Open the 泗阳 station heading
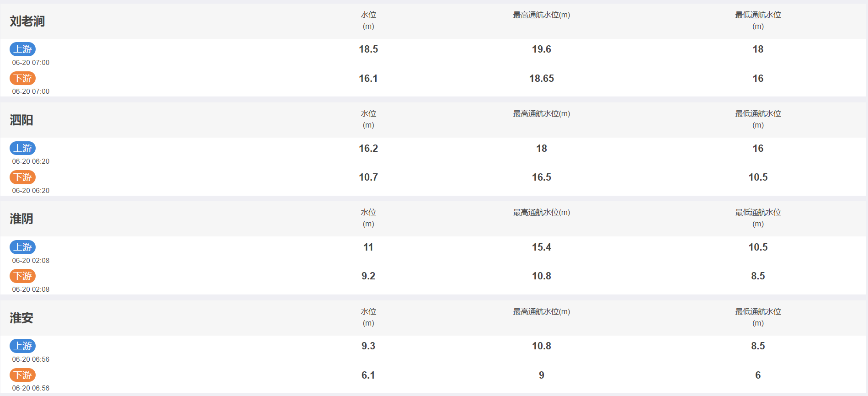 point(21,120)
